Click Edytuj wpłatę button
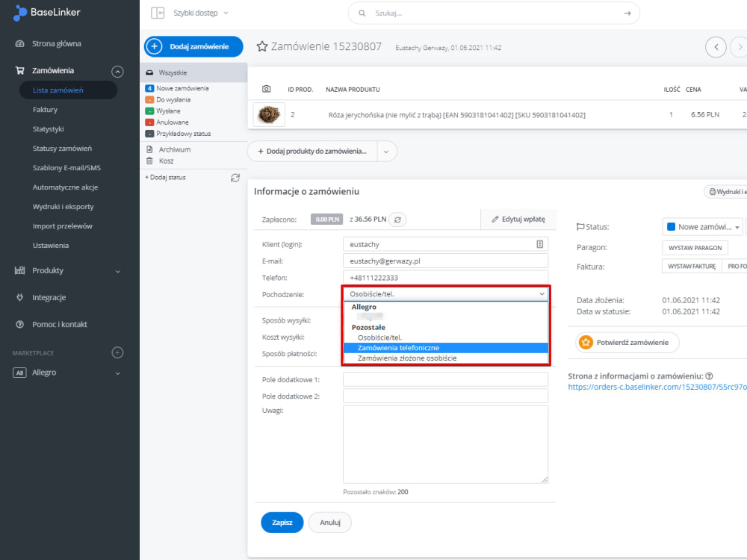This screenshot has height=560, width=747. click(x=518, y=219)
